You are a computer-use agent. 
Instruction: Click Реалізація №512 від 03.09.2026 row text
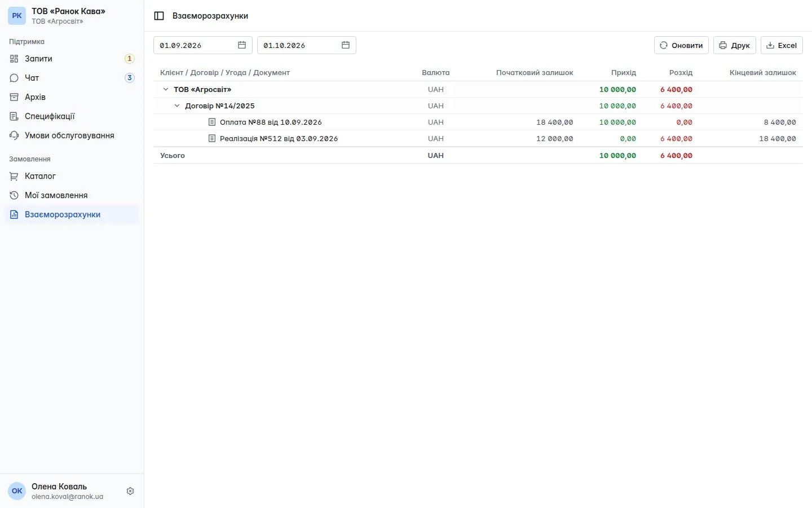click(279, 138)
